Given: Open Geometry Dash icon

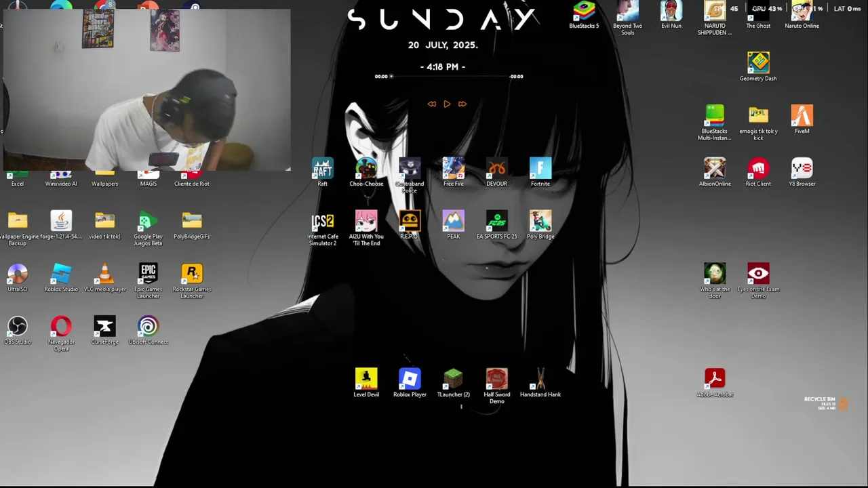Looking at the screenshot, I should [758, 65].
